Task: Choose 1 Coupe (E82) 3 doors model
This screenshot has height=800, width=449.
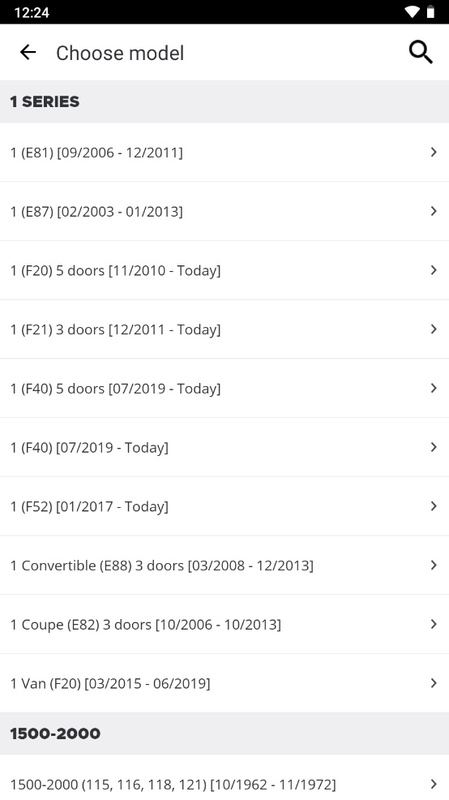Action: coord(224,624)
